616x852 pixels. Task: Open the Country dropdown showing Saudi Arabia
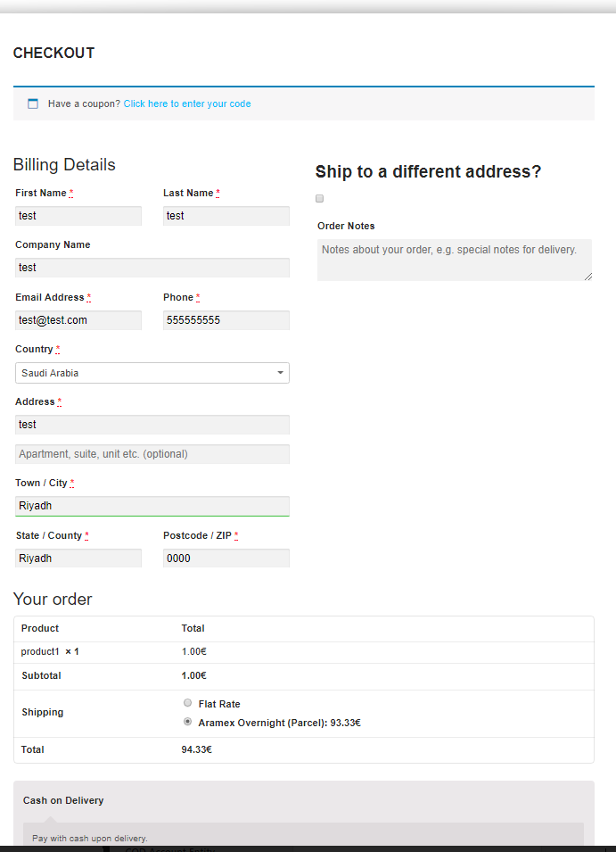point(152,373)
